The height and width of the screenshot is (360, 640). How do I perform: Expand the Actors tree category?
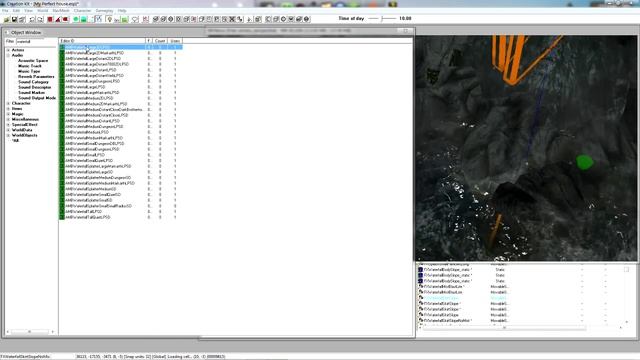tap(8, 50)
